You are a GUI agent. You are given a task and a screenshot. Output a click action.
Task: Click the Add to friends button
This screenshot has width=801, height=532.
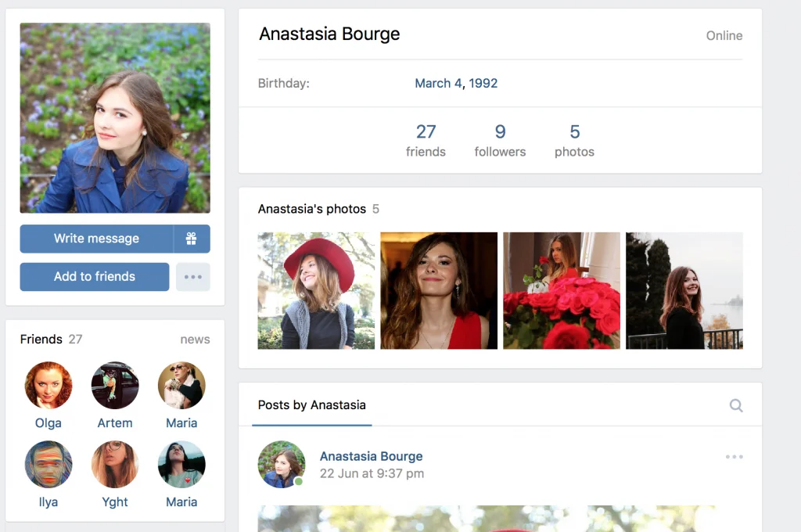click(95, 277)
